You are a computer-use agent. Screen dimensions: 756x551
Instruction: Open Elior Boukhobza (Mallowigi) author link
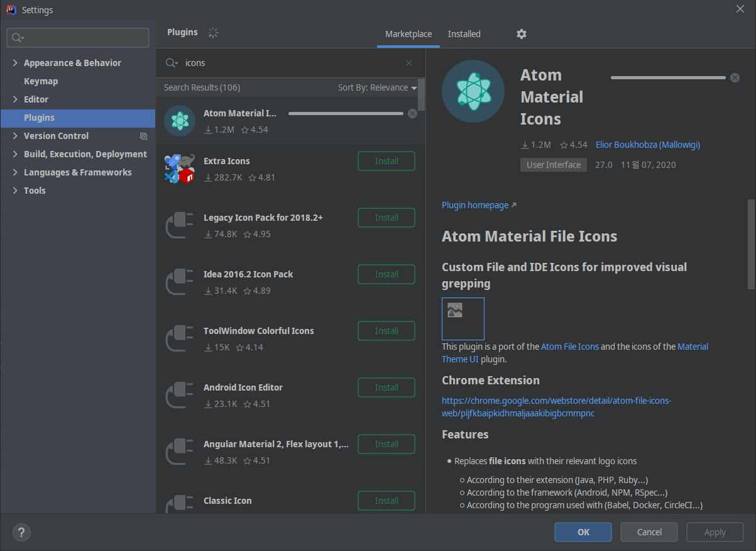(x=648, y=145)
